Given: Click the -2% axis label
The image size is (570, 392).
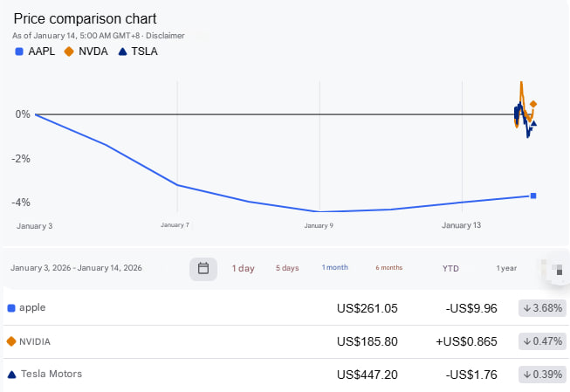Looking at the screenshot, I should (21, 159).
